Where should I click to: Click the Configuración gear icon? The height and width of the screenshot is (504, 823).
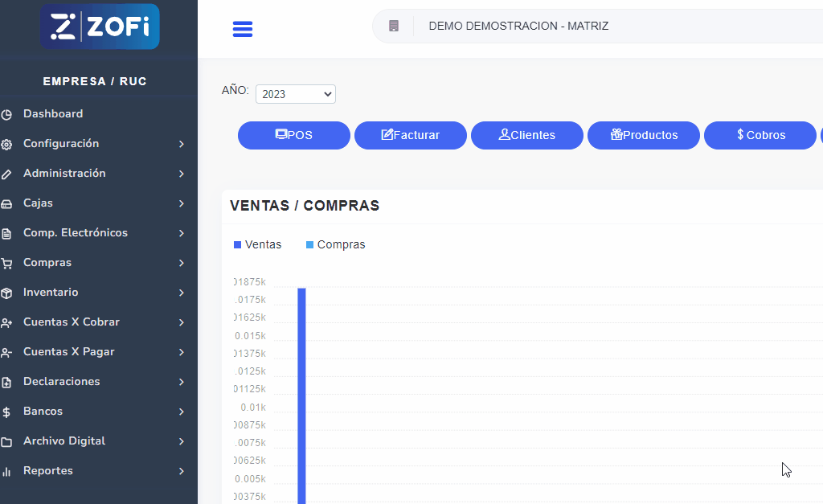[6, 145]
